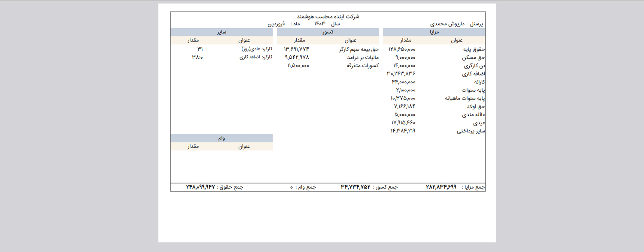Select the سایر پرداختی row label

click(471, 131)
